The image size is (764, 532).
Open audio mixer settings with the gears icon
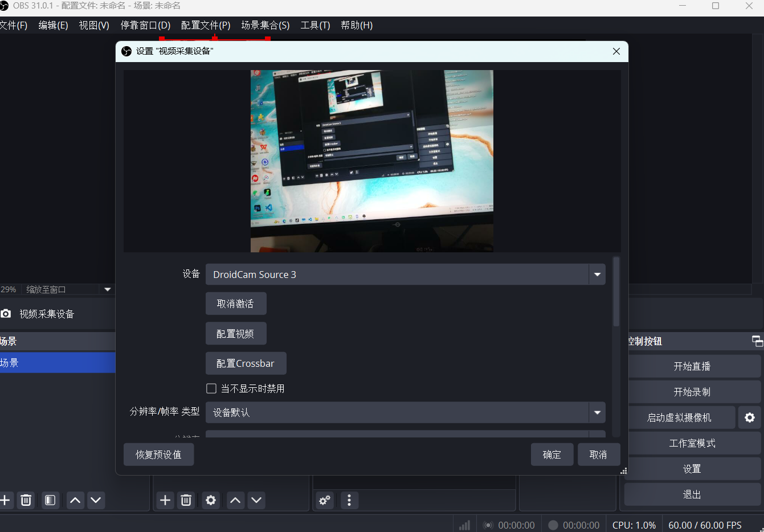324,500
